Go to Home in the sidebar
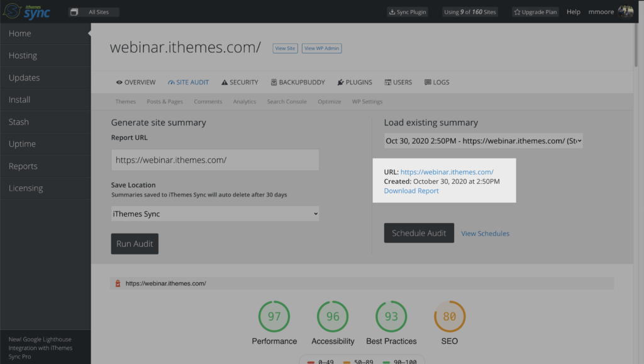Screen dimensions: 644x364 pos(45,33)
